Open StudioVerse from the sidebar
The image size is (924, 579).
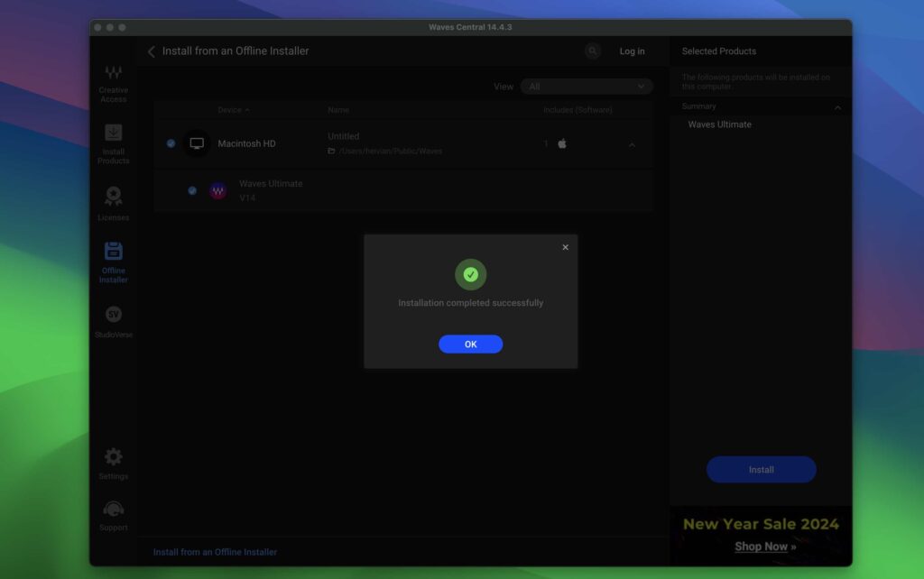[x=114, y=315]
